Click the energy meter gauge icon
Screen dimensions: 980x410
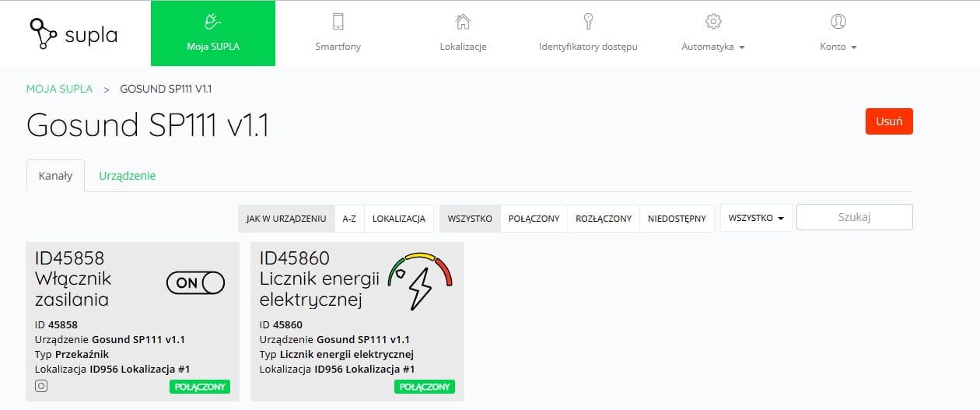point(420,282)
